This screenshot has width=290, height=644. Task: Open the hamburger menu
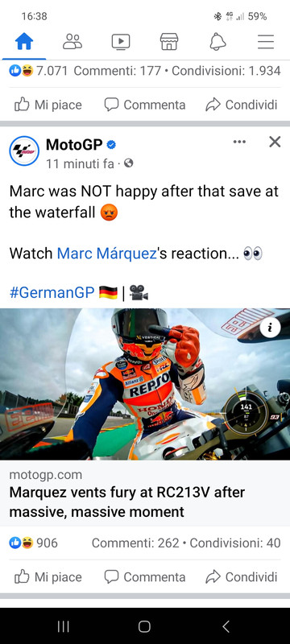(x=266, y=42)
